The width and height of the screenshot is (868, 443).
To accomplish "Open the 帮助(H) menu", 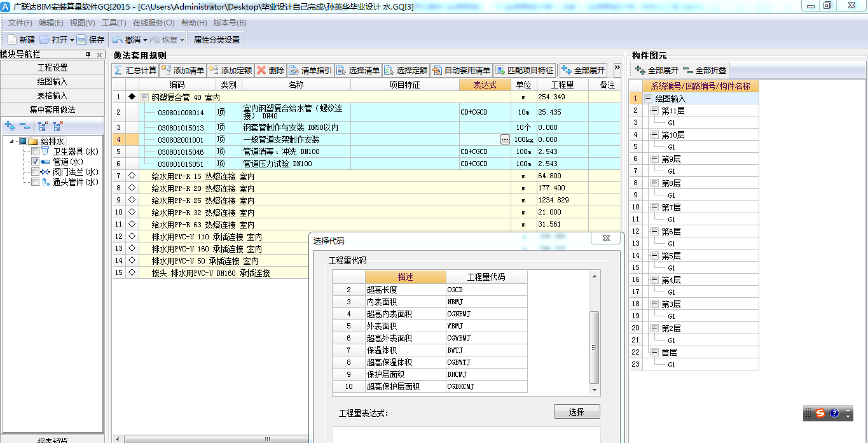I will click(x=194, y=23).
